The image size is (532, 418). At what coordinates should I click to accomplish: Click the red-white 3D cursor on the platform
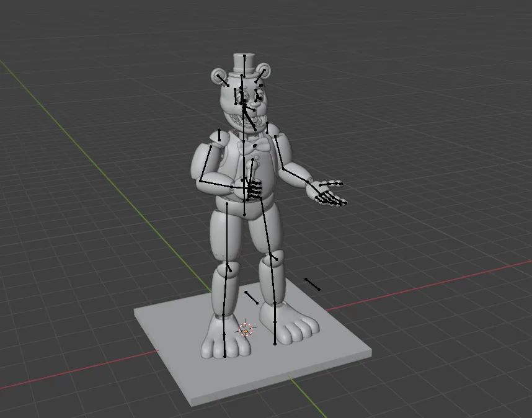point(246,329)
